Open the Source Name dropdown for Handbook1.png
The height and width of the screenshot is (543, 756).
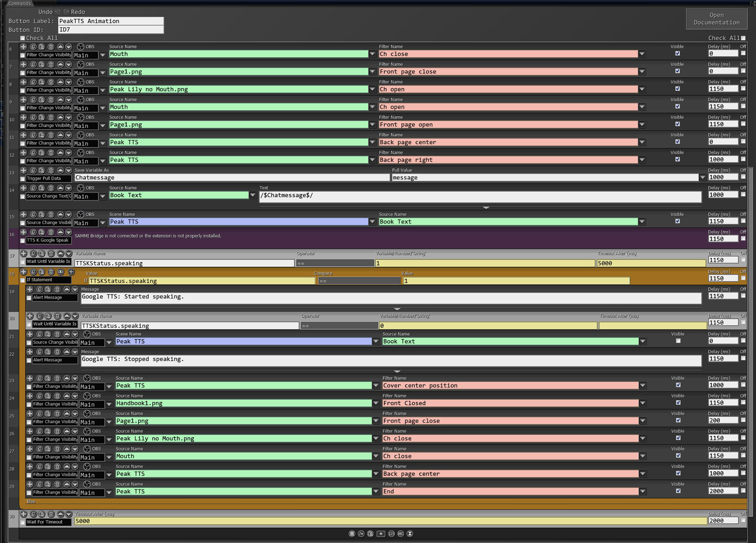click(x=376, y=404)
